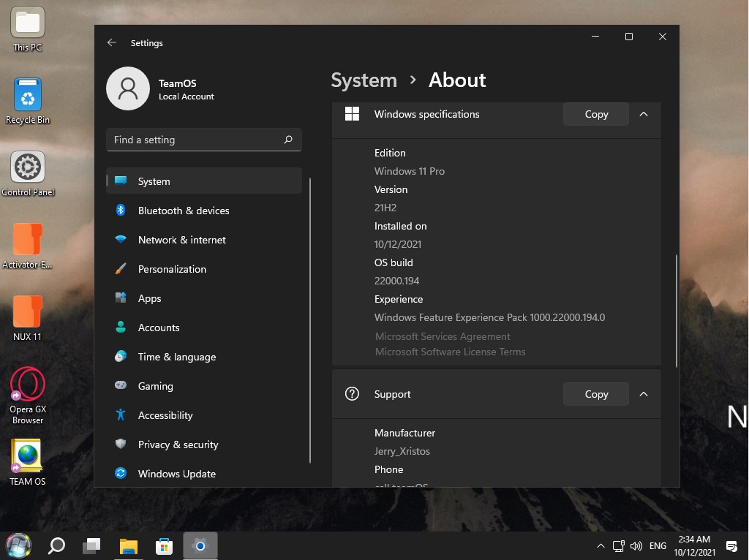Click the TeamOS user avatar picture
This screenshot has width=749, height=560.
[x=127, y=88]
